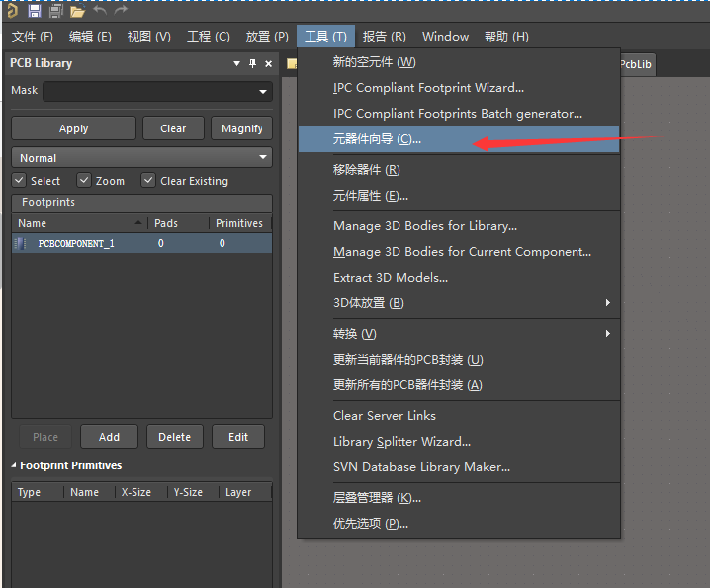Open IPC Compliant Footprint Wizard
This screenshot has width=710, height=588.
(x=459, y=88)
